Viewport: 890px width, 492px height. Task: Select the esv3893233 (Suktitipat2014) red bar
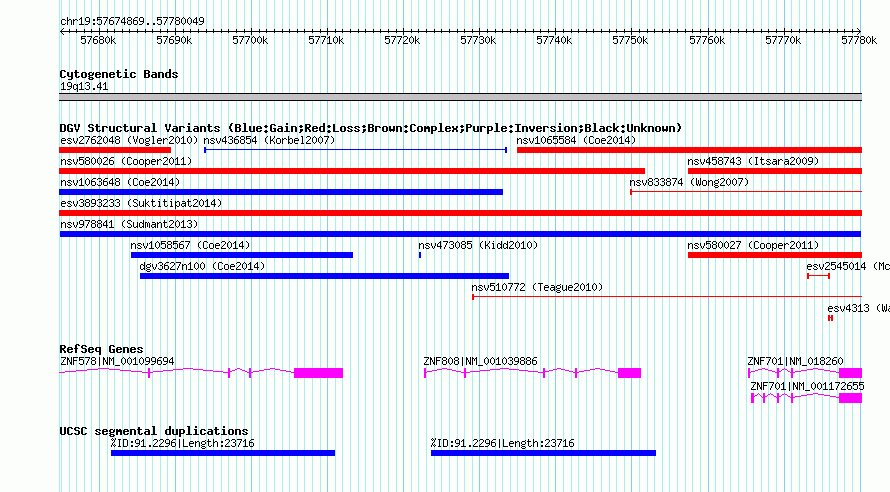point(460,213)
